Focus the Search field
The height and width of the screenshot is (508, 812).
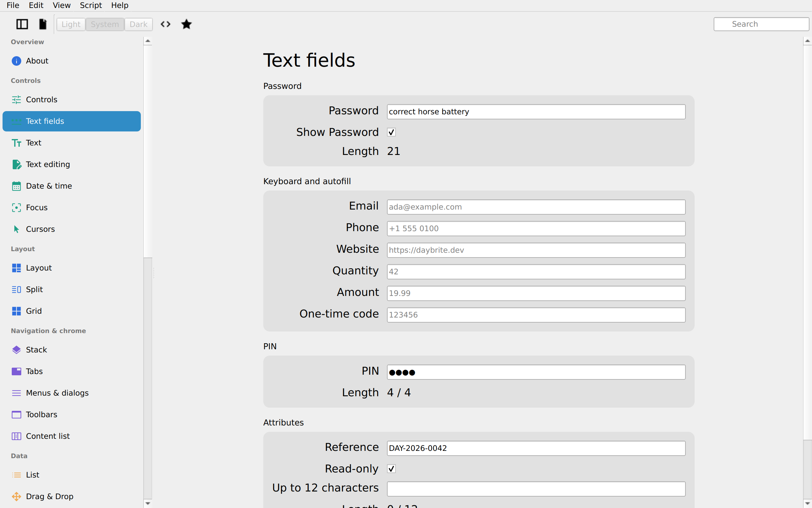761,24
